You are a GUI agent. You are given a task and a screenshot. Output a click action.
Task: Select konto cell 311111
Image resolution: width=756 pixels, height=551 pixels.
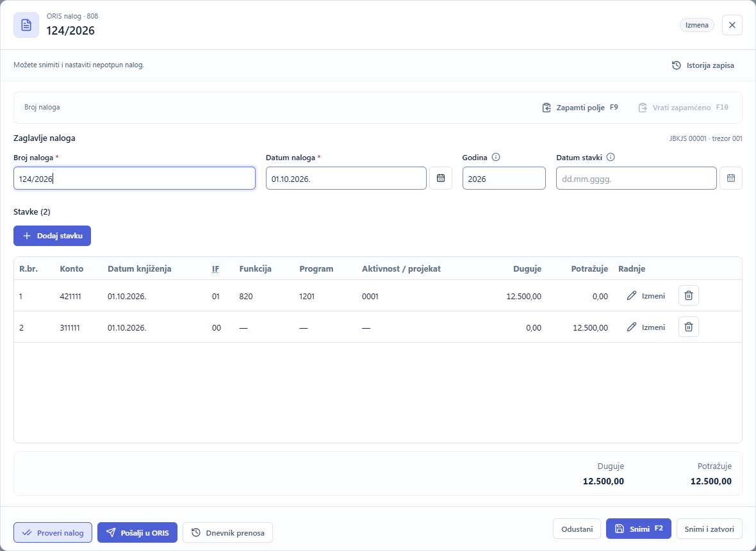70,328
